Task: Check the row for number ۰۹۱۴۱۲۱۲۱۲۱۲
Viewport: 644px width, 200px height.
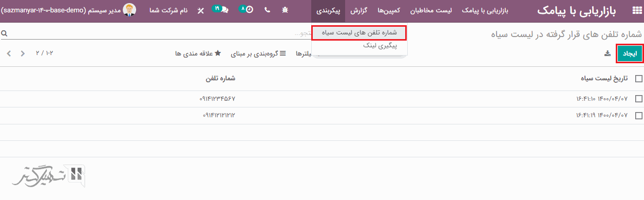Action: (x=639, y=116)
